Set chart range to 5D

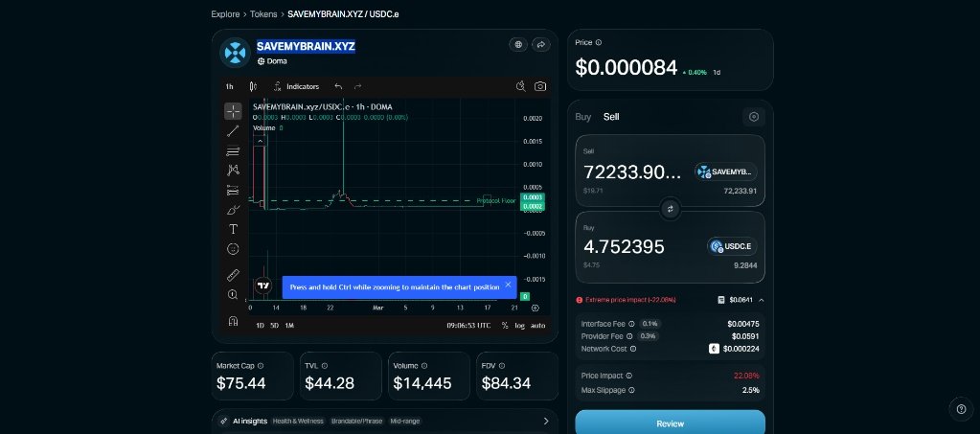pos(274,325)
